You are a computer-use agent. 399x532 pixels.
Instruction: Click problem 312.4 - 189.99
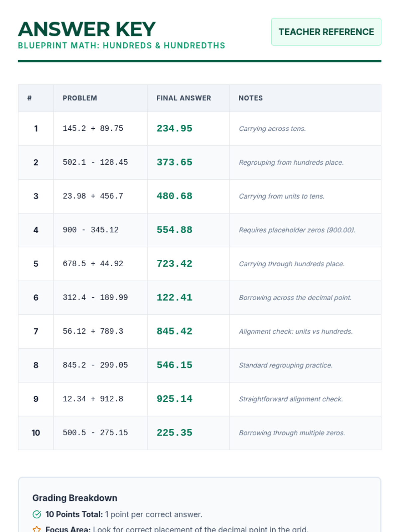tap(95, 298)
